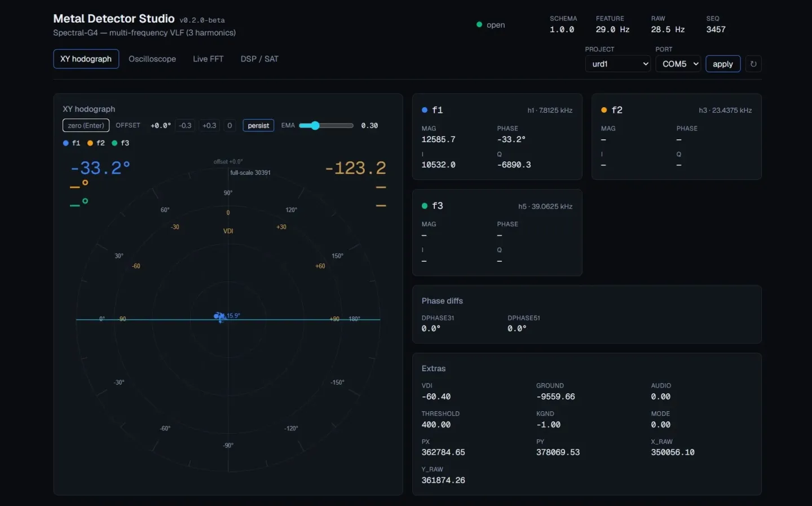812x506 pixels.
Task: Click the green open connection status dot
Action: click(x=479, y=25)
